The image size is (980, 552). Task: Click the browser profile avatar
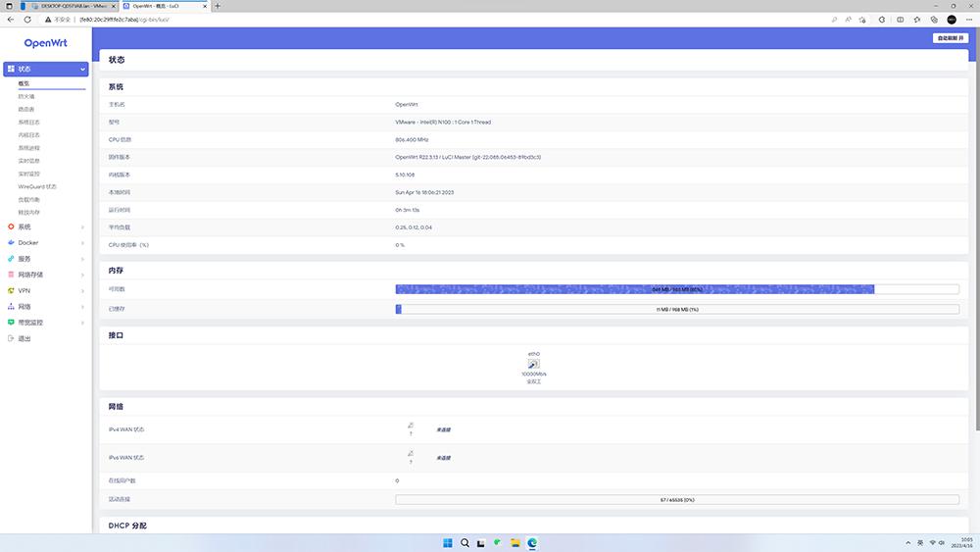click(951, 19)
